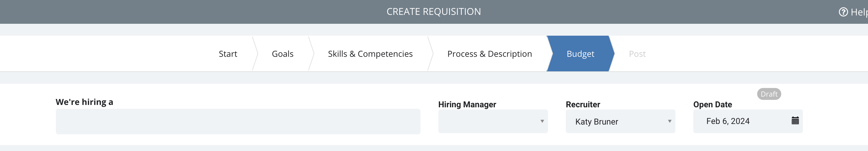Select the Process & Description step

point(489,54)
